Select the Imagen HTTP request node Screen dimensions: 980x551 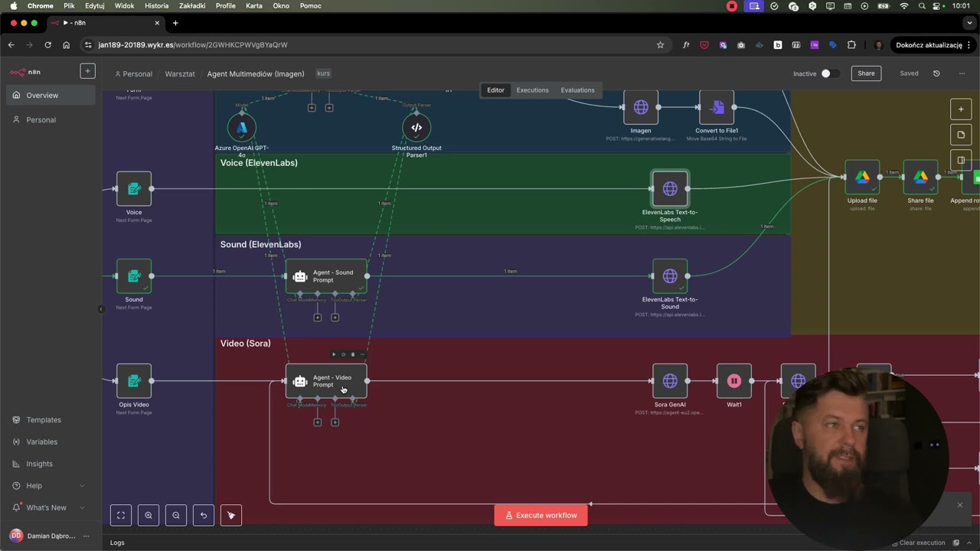[x=641, y=107]
